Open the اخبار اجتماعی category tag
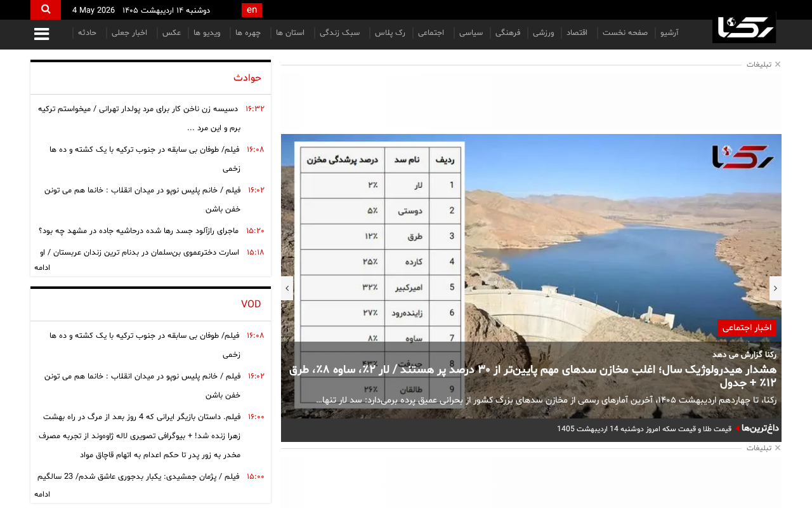 pyautogui.click(x=747, y=328)
